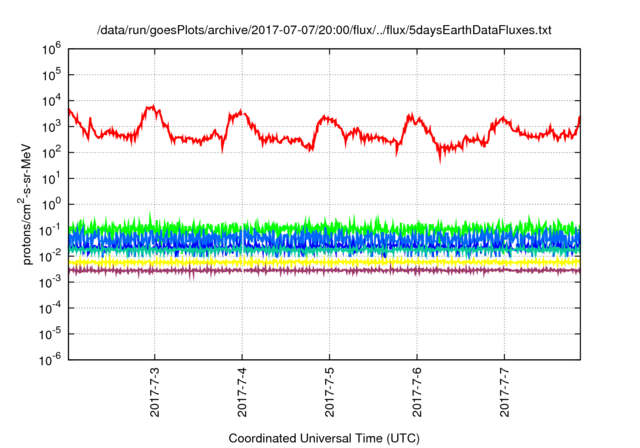Click the 10^3 y-axis tick label

coord(51,126)
